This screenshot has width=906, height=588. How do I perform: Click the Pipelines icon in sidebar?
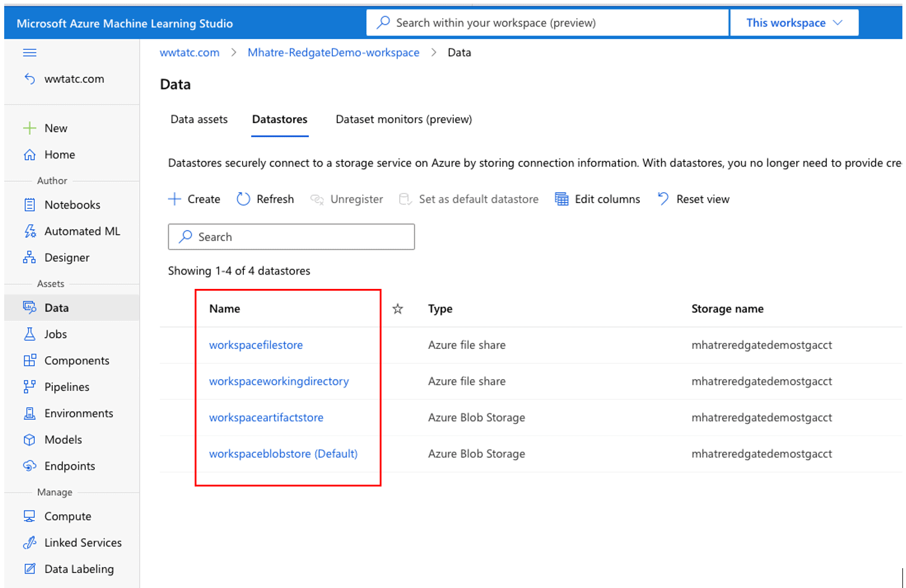[29, 387]
